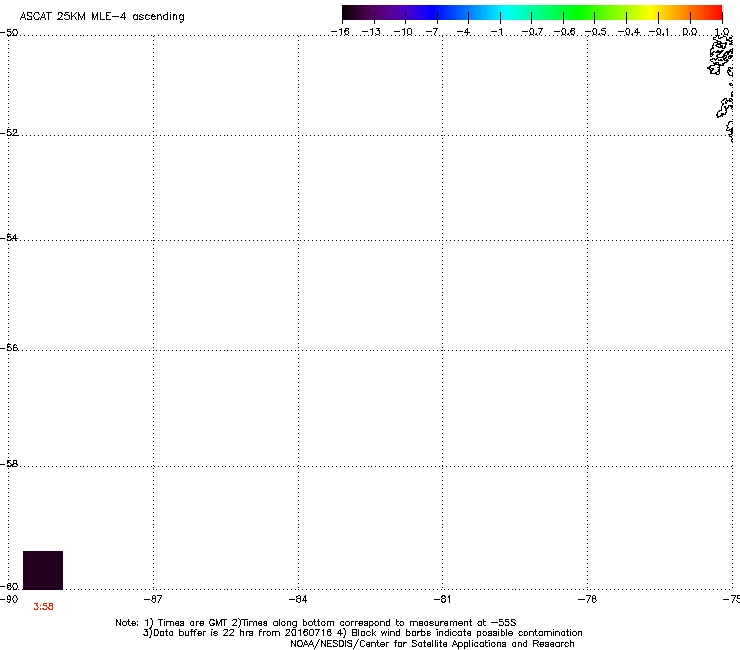Click the -0.4 color bar label
This screenshot has height=650, width=740.
point(629,32)
